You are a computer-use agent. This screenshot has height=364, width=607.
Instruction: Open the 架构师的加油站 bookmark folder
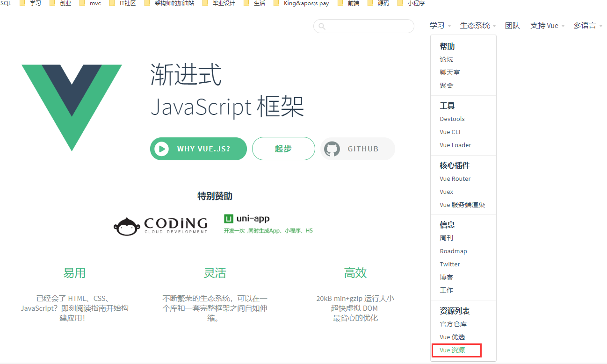coord(169,3)
